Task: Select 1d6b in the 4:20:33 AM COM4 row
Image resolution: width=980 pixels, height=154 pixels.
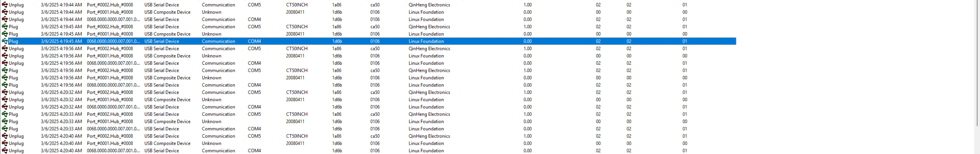Action: (337, 129)
